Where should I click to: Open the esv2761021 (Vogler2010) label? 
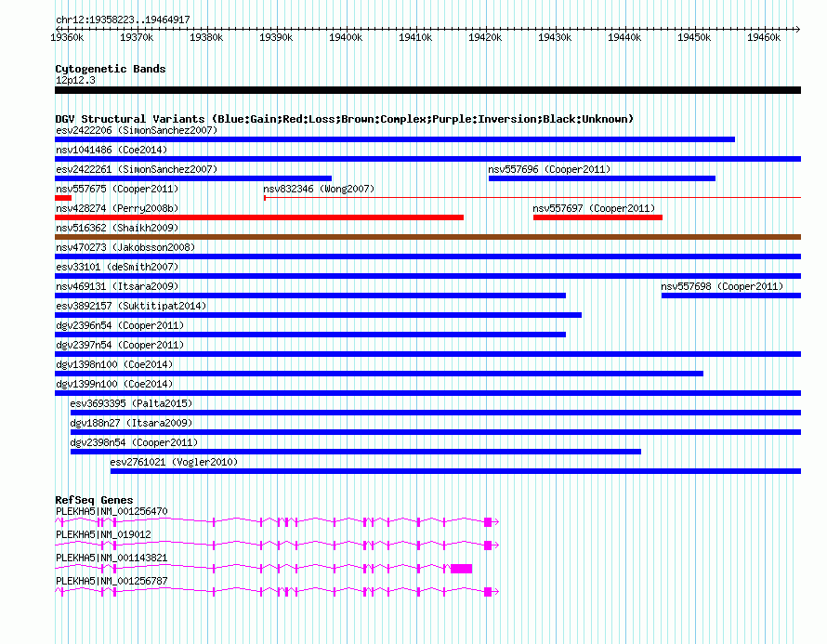174,462
